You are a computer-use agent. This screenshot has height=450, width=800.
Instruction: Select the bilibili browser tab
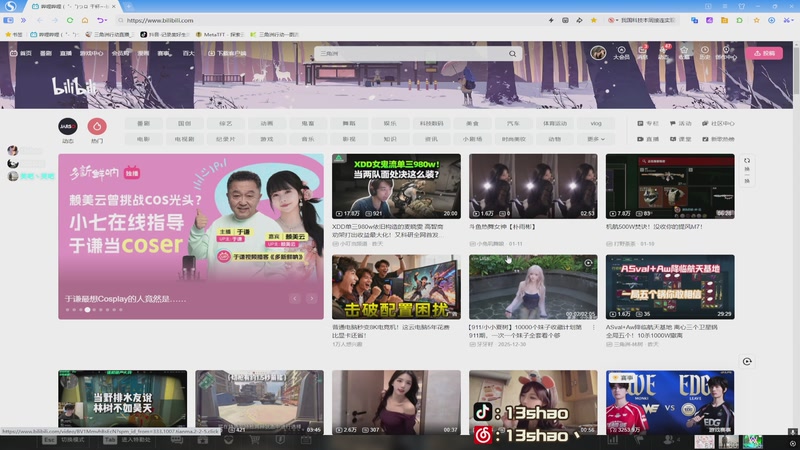(x=74, y=6)
